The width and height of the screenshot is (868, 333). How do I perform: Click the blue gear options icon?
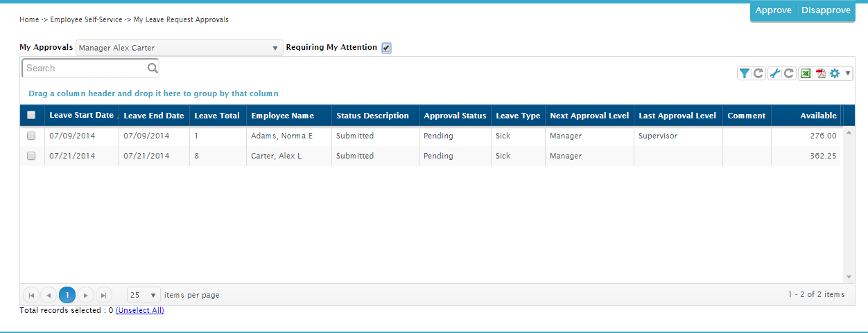835,73
